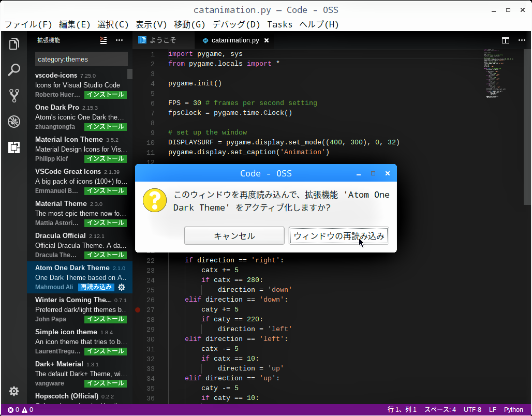
Task: Select the Dracula Official extension title
Action: tap(61, 236)
